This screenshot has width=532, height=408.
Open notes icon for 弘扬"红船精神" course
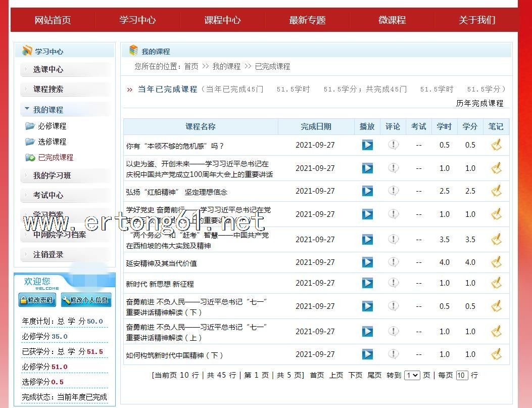(496, 191)
